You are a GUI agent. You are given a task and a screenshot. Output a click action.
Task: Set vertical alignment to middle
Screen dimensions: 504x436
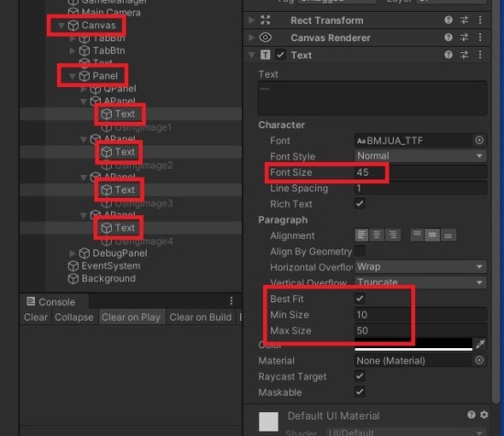(x=433, y=235)
